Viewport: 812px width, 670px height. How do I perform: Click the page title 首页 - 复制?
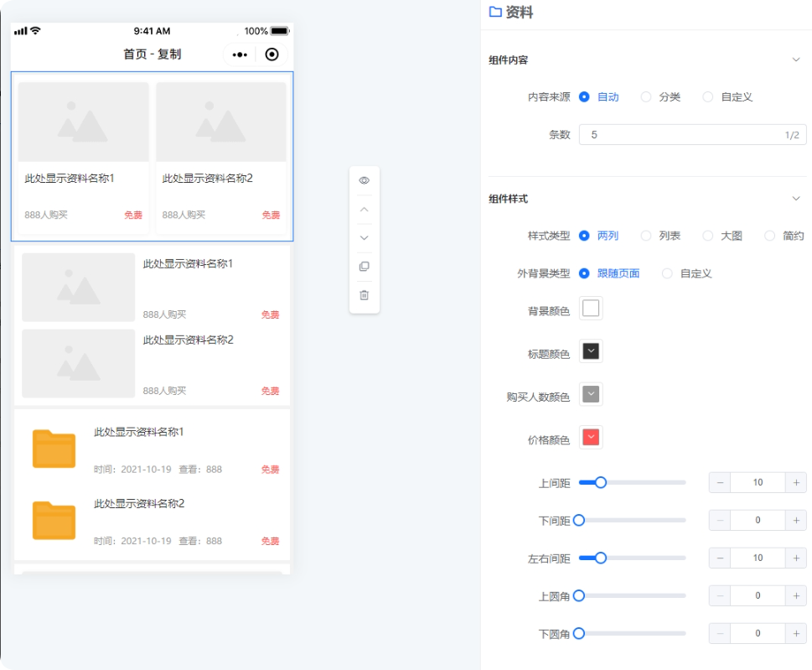point(153,54)
